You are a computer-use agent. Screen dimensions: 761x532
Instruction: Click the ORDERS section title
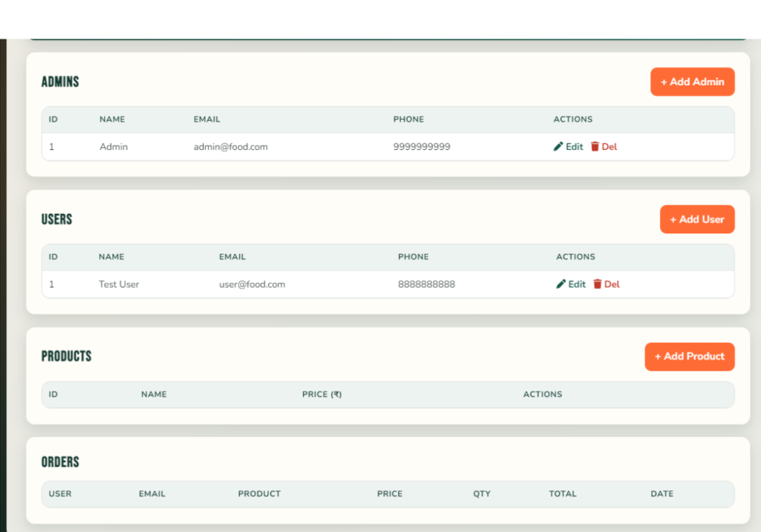(59, 461)
